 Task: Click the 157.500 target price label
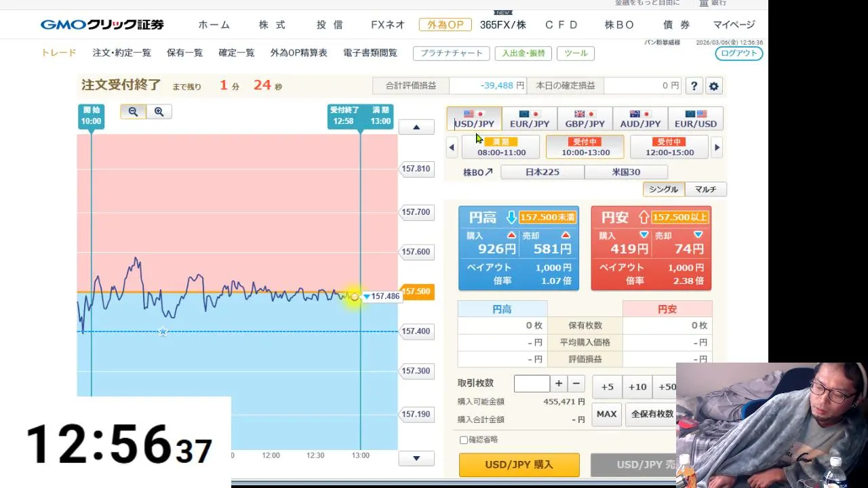click(x=416, y=291)
